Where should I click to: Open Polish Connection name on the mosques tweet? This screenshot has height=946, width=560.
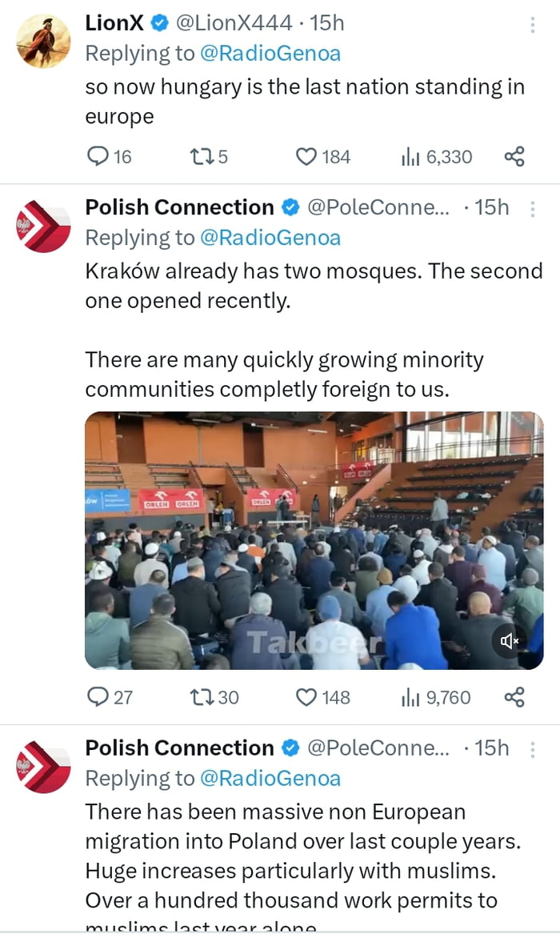[x=179, y=207]
